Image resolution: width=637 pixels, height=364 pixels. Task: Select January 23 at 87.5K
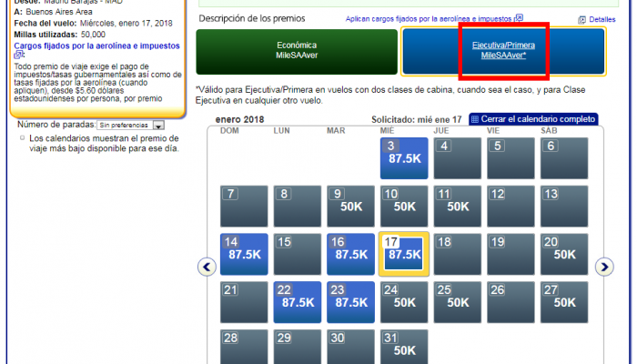pos(350,302)
